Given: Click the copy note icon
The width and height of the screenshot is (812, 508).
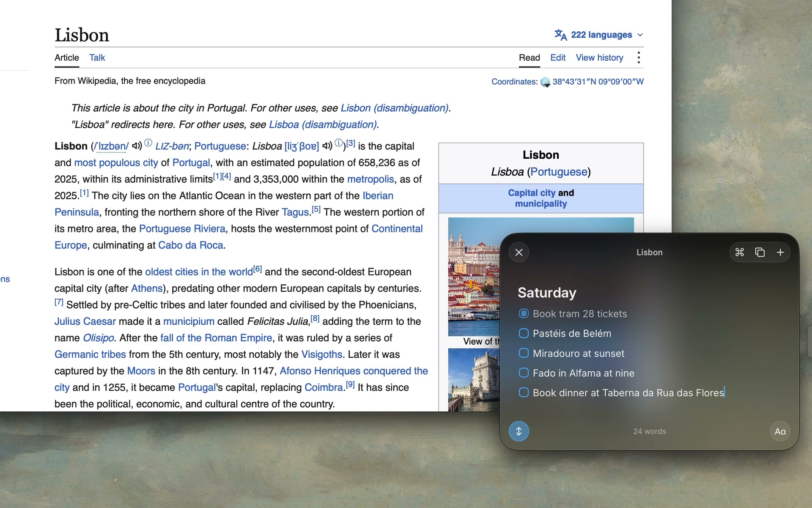Looking at the screenshot, I should coord(760,252).
